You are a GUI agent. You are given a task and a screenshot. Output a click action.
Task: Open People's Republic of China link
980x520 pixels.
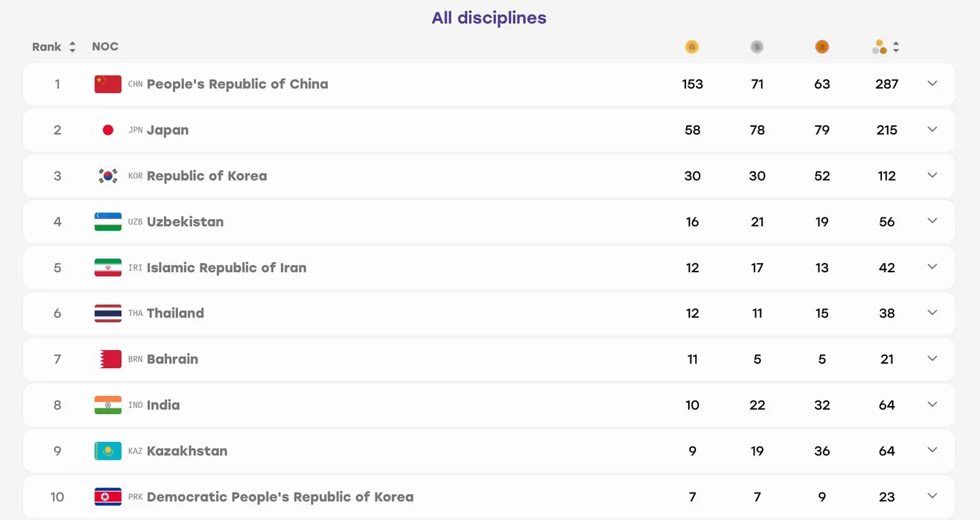(237, 84)
